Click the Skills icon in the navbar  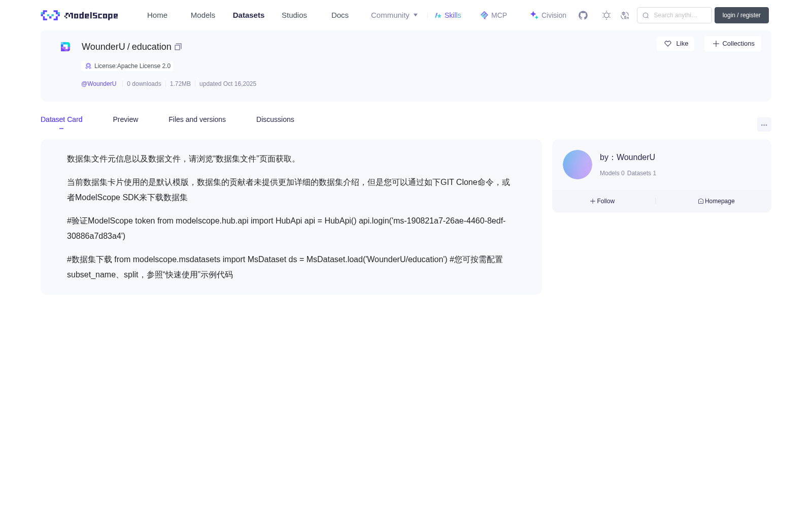tap(438, 15)
